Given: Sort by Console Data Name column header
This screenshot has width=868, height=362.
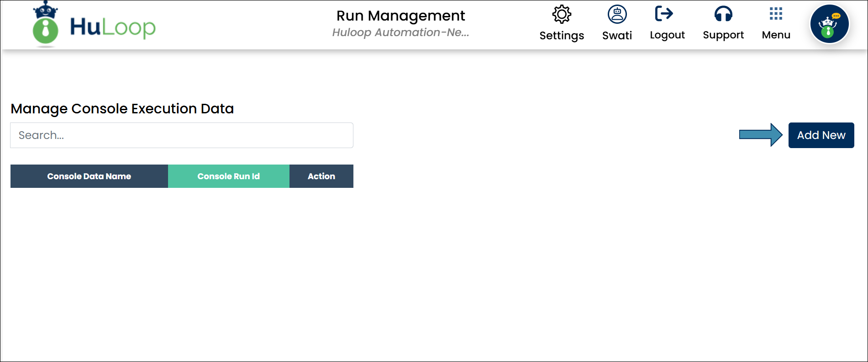Looking at the screenshot, I should click(89, 176).
